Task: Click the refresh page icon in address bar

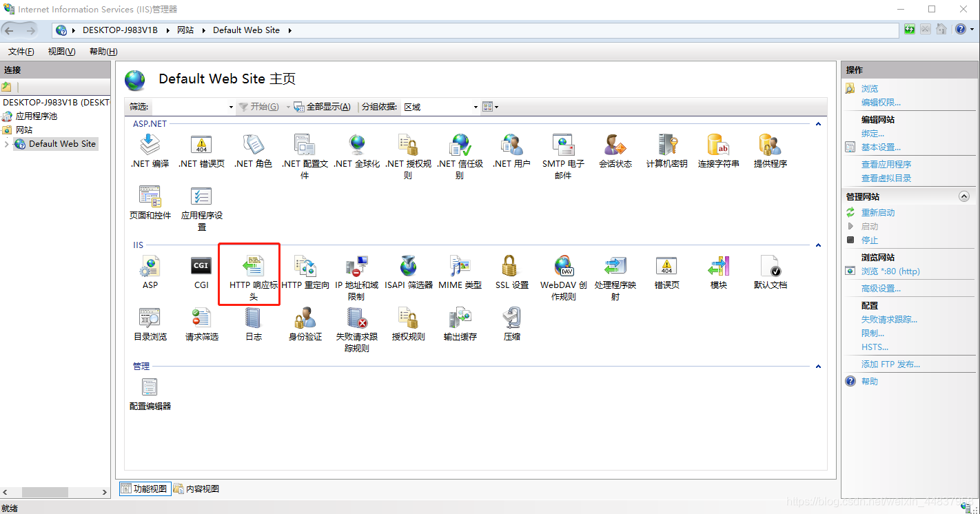Action: [910, 30]
